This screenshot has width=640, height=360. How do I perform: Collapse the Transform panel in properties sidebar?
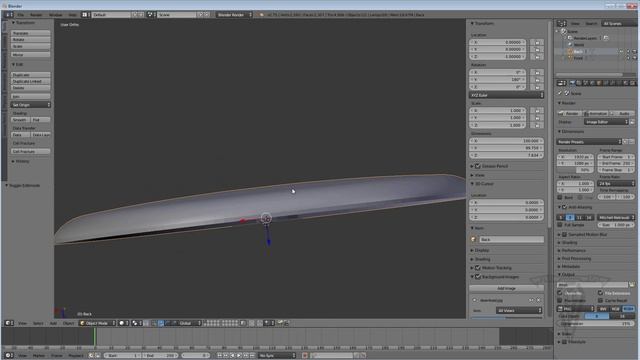pyautogui.click(x=482, y=24)
